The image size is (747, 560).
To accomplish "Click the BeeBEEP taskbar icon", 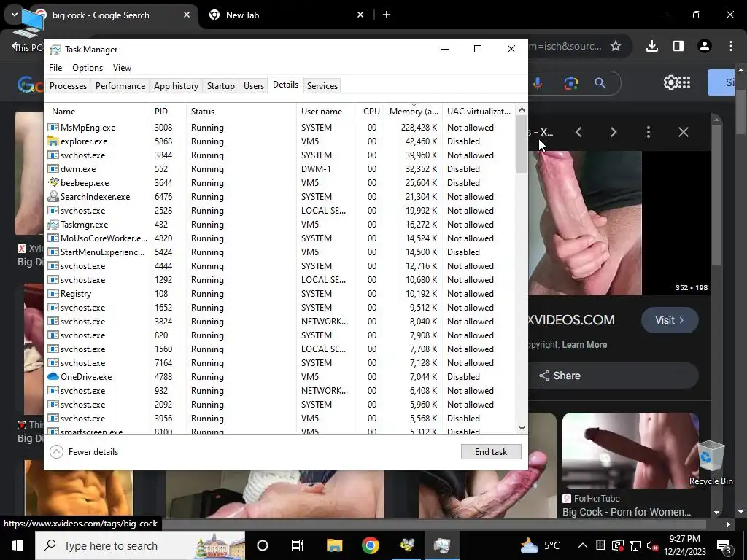I will click(407, 545).
